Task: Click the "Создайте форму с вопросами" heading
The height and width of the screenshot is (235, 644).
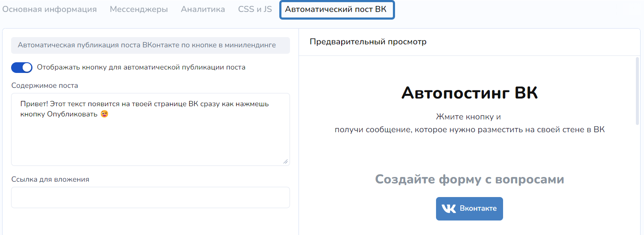Action: click(469, 179)
